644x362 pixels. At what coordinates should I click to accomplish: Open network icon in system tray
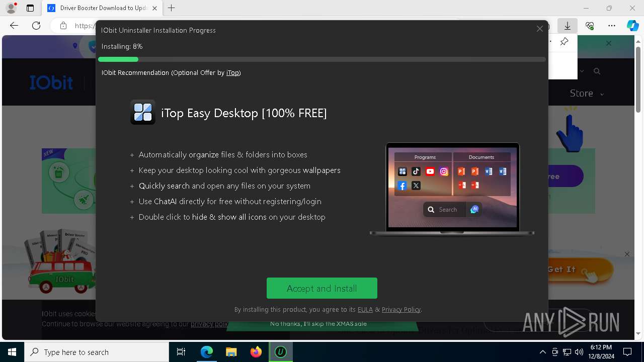(x=567, y=352)
